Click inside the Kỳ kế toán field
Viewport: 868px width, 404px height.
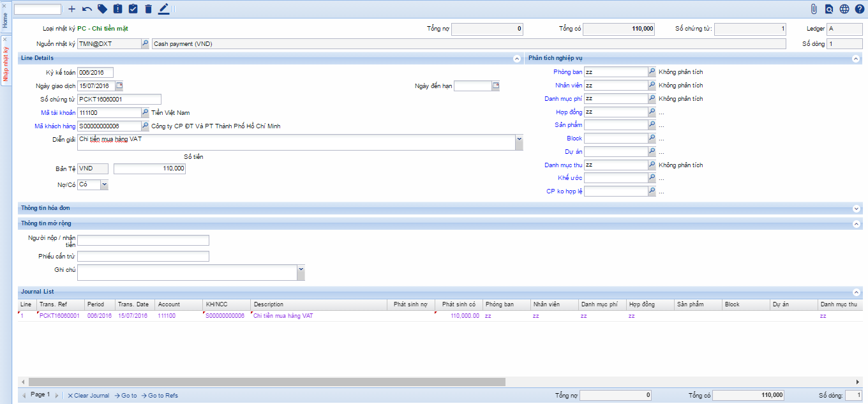95,73
